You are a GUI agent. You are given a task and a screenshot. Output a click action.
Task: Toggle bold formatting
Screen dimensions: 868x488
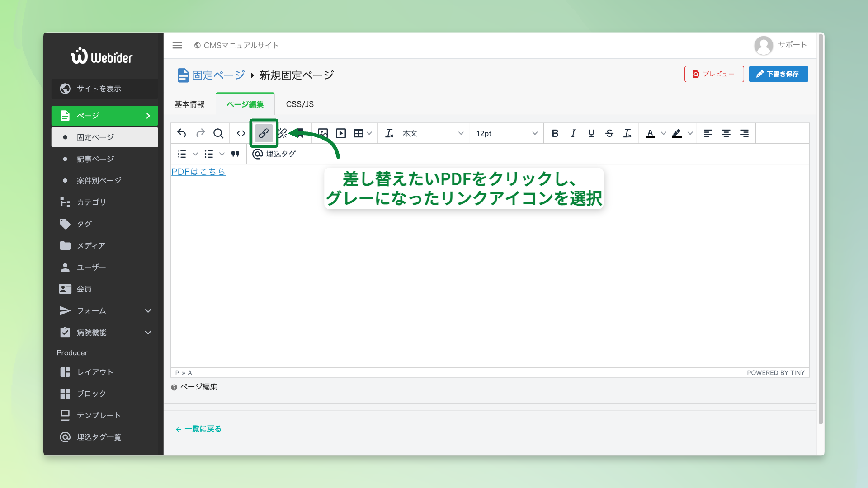click(x=555, y=133)
